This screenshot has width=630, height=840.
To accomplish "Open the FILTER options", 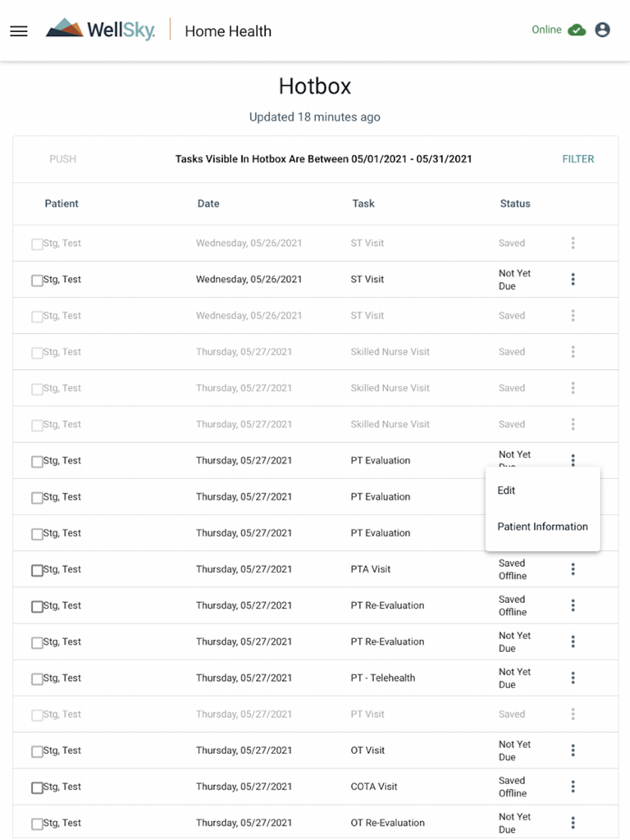I will [x=578, y=158].
